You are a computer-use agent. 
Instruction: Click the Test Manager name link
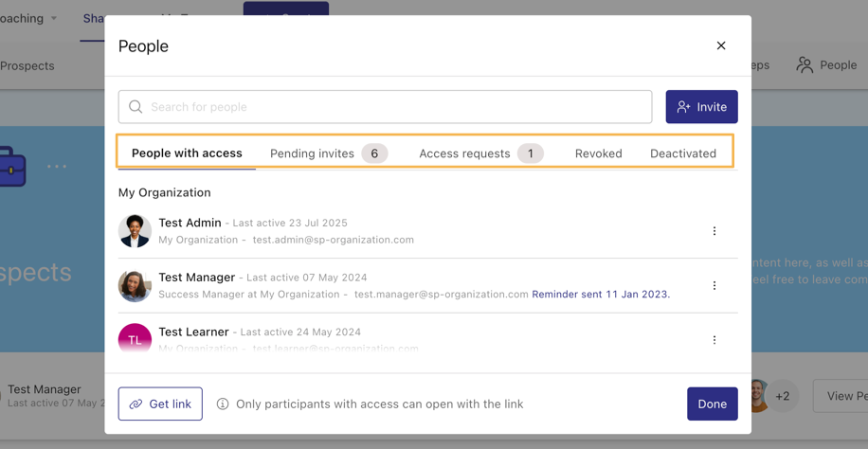(196, 278)
